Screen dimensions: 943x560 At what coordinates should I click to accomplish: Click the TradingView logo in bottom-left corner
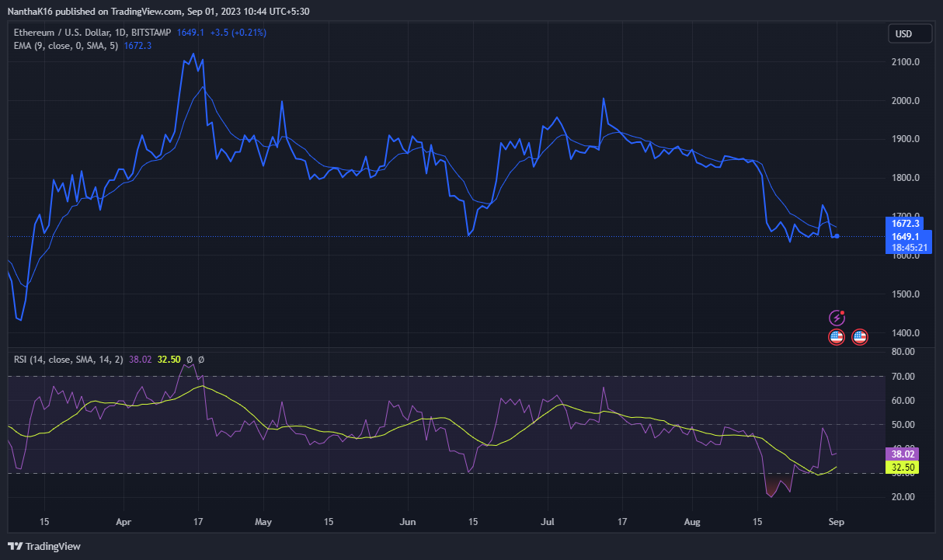[44, 546]
